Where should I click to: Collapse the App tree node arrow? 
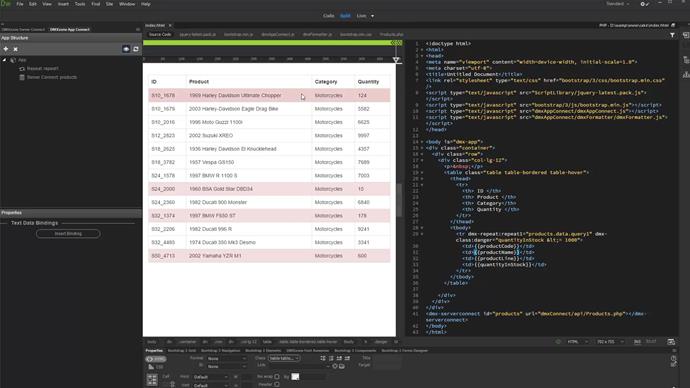(x=4, y=60)
